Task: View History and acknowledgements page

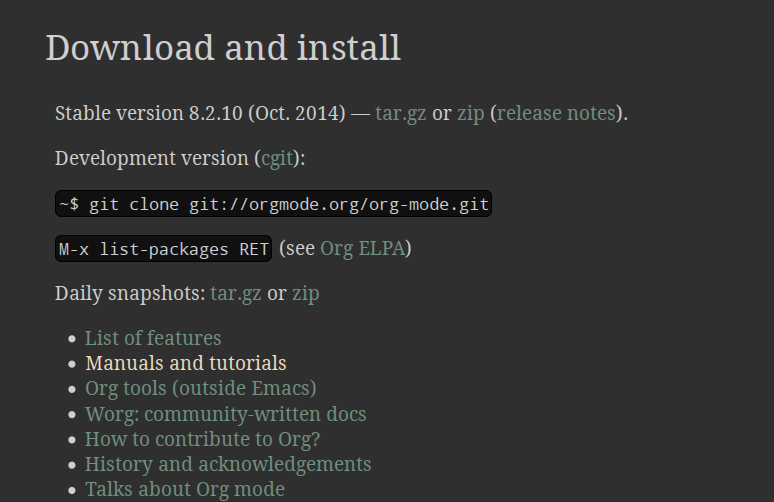Action: point(228,464)
